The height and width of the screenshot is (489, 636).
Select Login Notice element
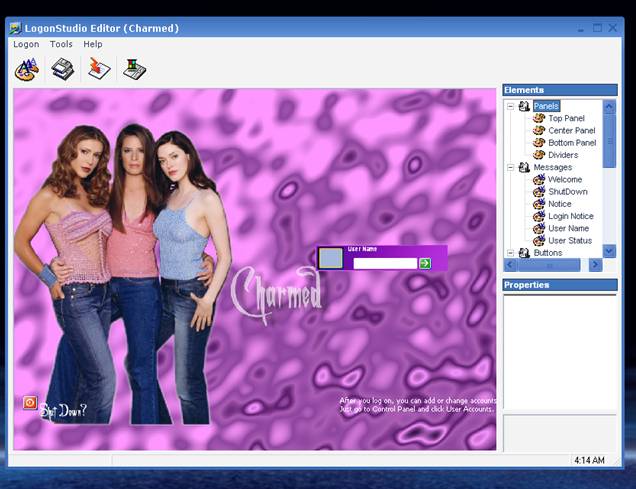click(571, 216)
